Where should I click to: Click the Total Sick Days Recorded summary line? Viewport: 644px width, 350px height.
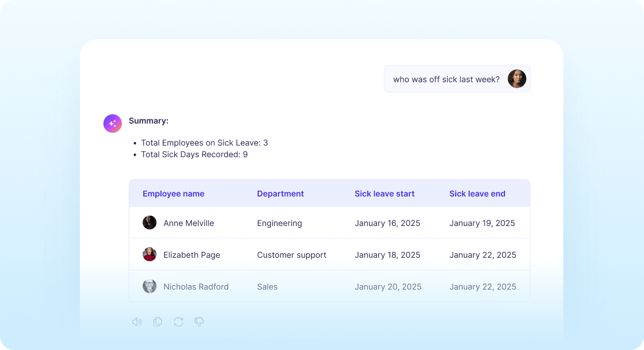pyautogui.click(x=194, y=155)
